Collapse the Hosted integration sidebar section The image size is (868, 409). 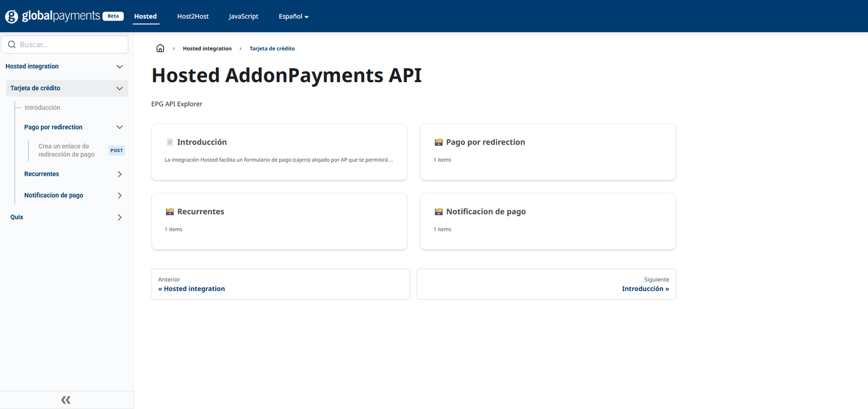(x=119, y=67)
